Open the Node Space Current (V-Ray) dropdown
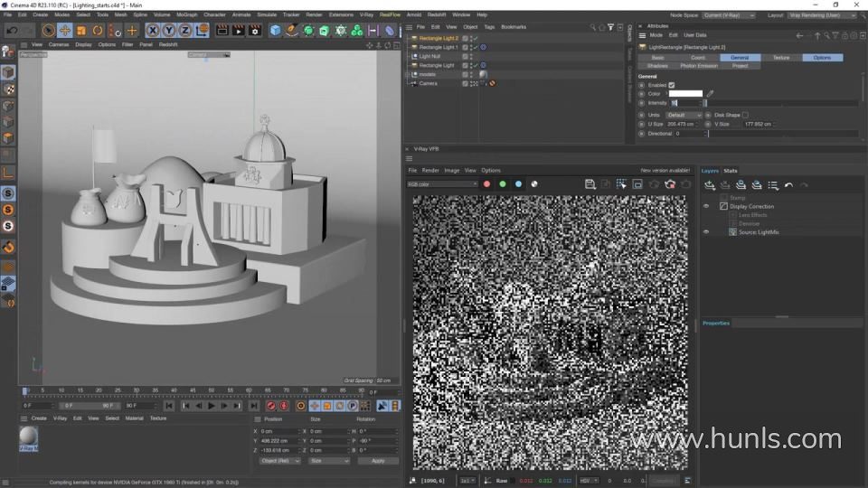868x488 pixels. pyautogui.click(x=729, y=15)
